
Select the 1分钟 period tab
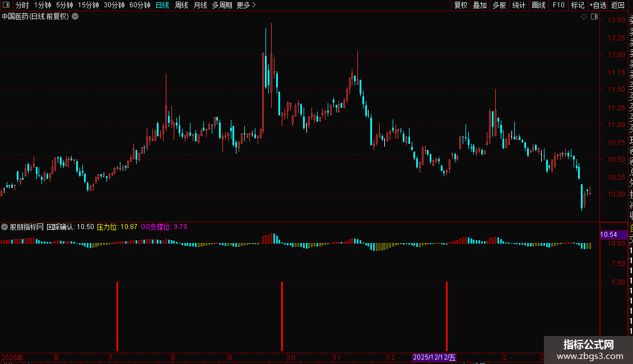[43, 5]
